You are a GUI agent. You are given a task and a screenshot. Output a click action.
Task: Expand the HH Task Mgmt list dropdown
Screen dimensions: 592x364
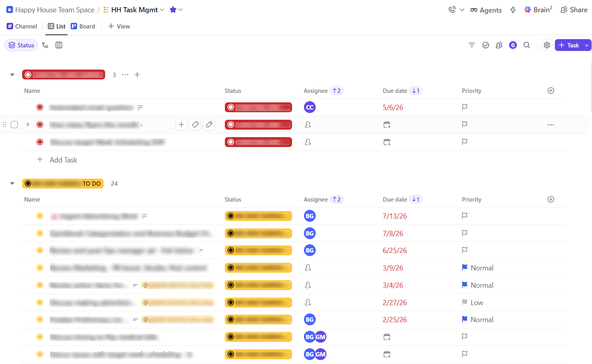[x=162, y=9]
